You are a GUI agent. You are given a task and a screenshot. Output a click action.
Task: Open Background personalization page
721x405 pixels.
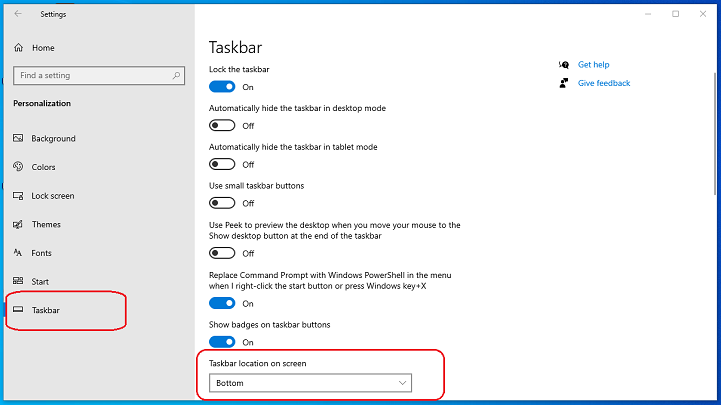click(x=53, y=138)
